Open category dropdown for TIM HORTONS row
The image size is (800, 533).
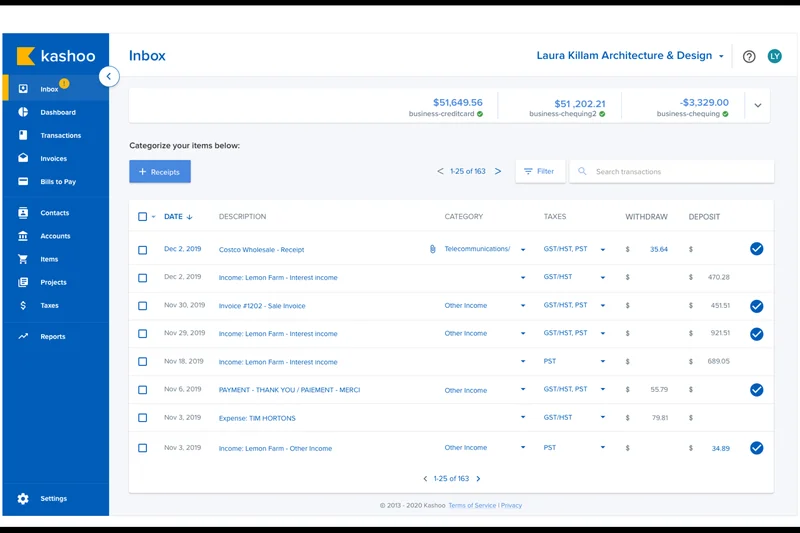pos(522,418)
